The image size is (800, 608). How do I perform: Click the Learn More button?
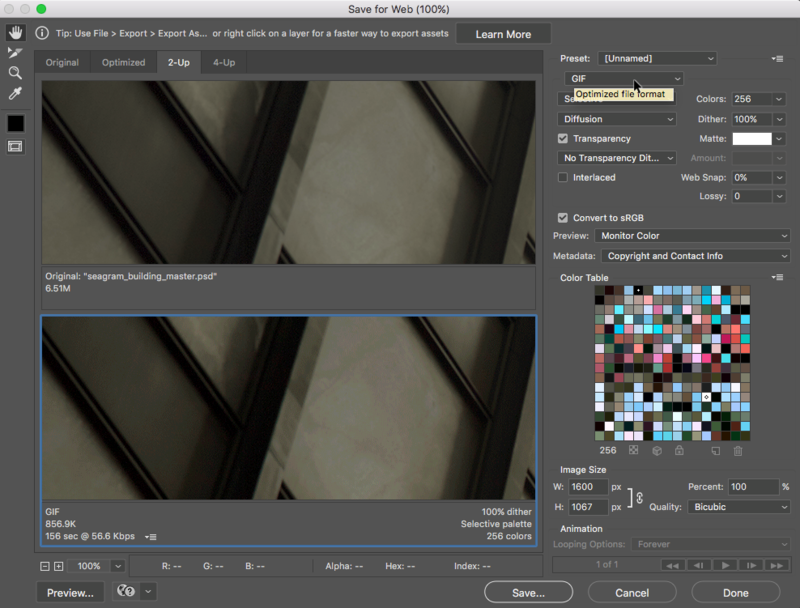tap(503, 34)
